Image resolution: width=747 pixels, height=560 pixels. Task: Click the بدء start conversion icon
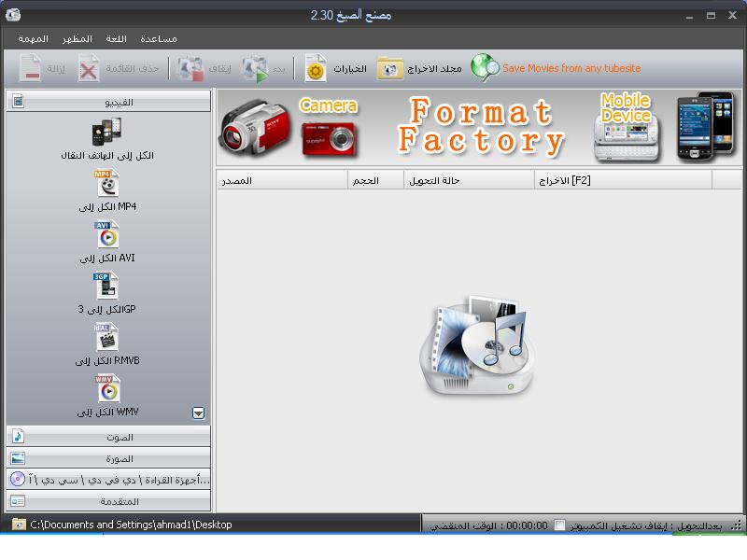click(254, 68)
